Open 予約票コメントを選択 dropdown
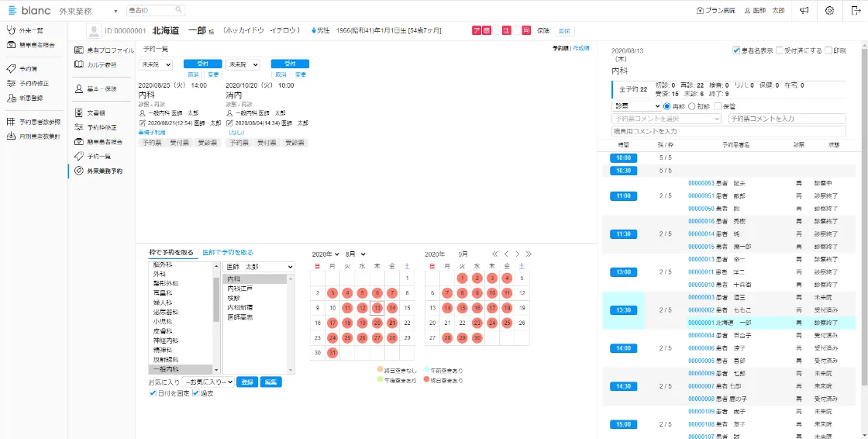The height and width of the screenshot is (439, 868). [x=666, y=119]
